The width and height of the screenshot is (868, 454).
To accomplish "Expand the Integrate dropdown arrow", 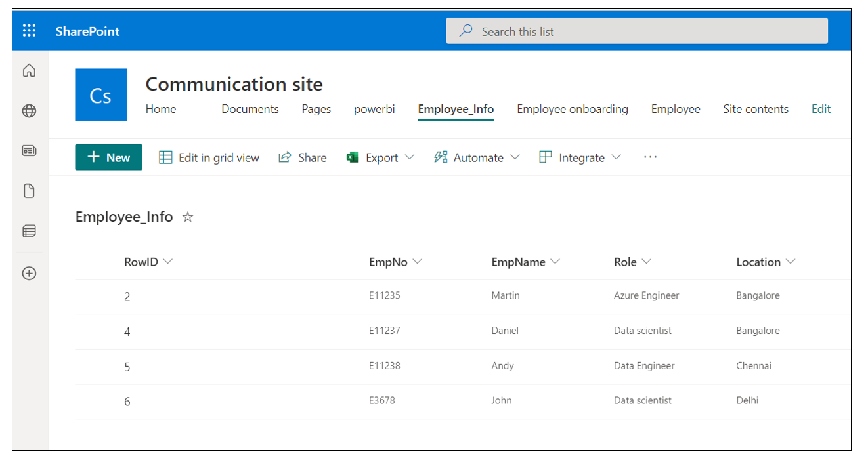I will point(616,157).
